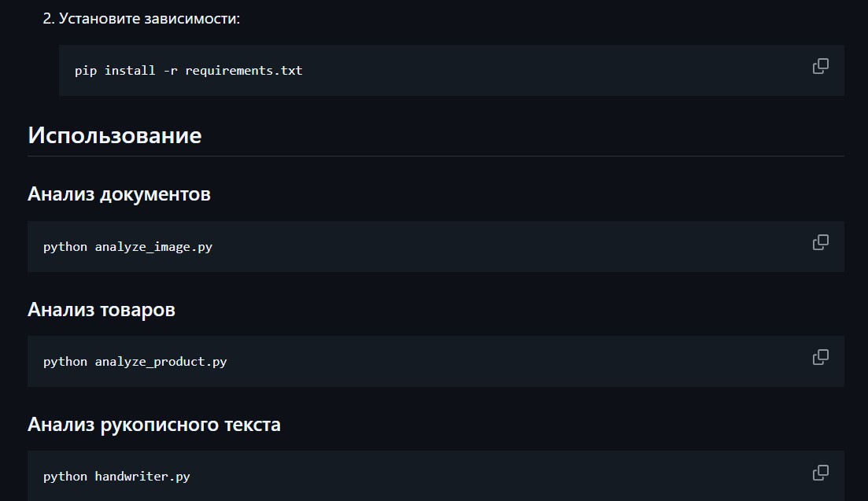Click the -r flag in pip command

(170, 71)
